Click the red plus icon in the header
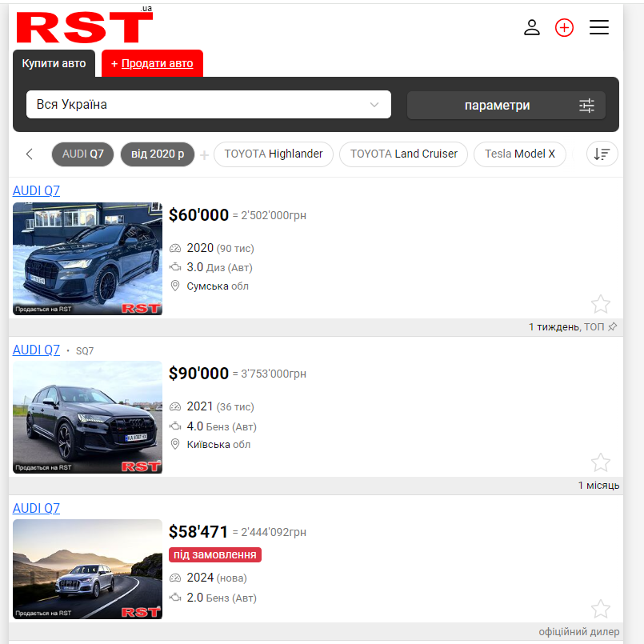This screenshot has height=644, width=644. [564, 27]
